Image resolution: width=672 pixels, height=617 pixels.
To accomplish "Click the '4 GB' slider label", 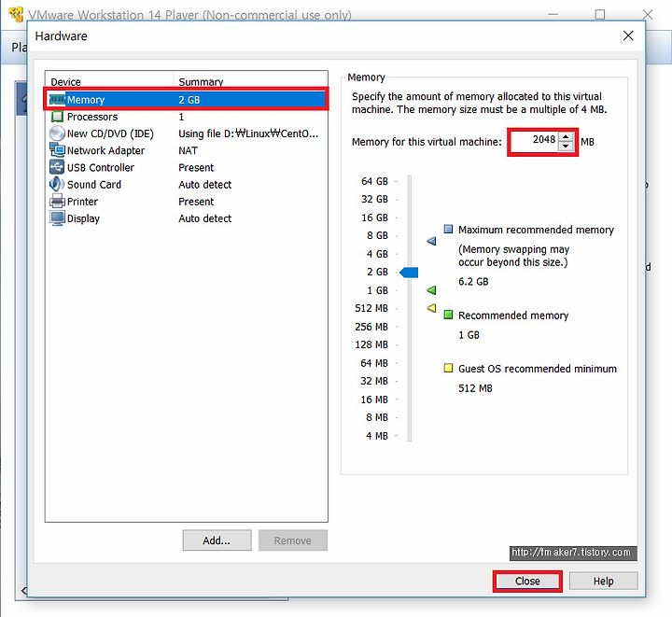I will (377, 254).
